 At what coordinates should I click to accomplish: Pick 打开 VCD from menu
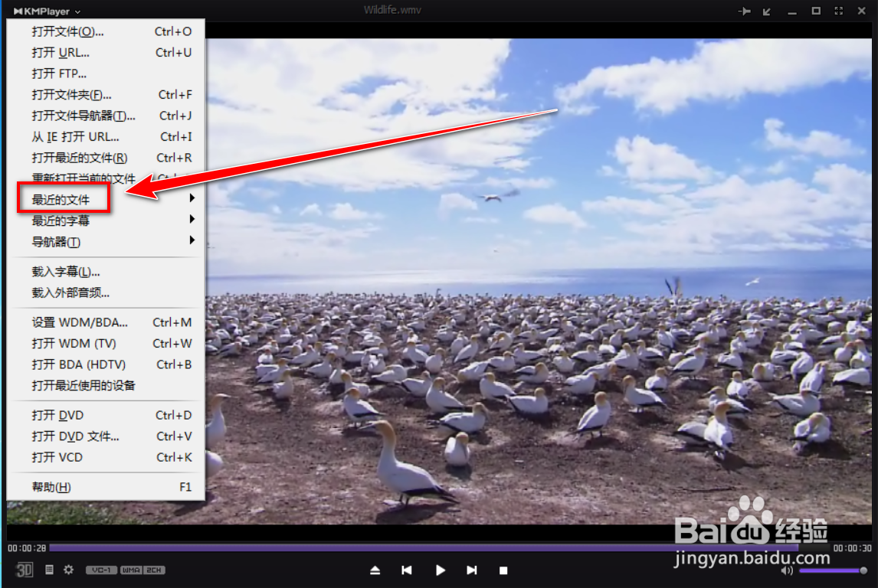[x=106, y=457]
